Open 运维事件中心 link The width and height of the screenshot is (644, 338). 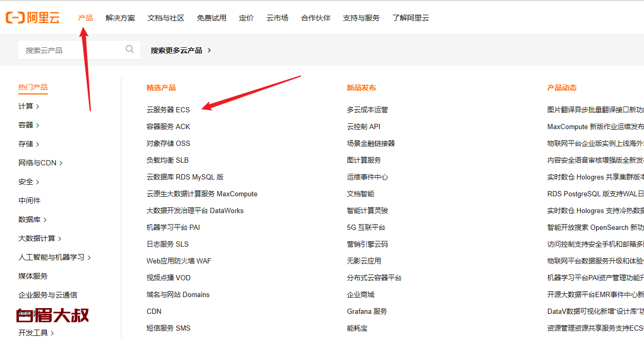tap(367, 177)
